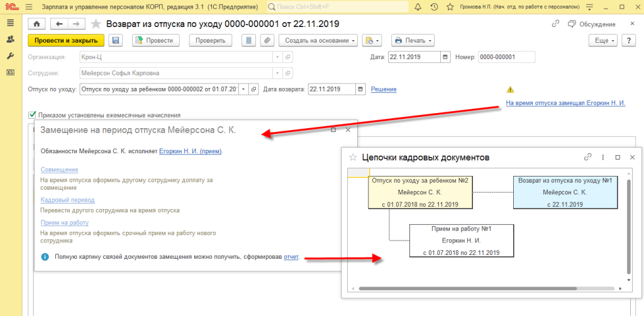644x316 pixels.
Task: Open the wrench settings icon in sidebar
Action: [10, 56]
